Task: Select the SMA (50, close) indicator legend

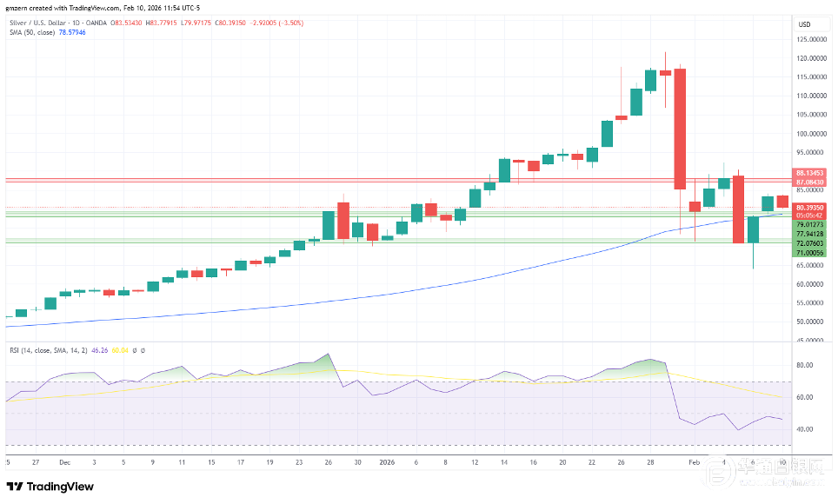Action: click(x=32, y=32)
